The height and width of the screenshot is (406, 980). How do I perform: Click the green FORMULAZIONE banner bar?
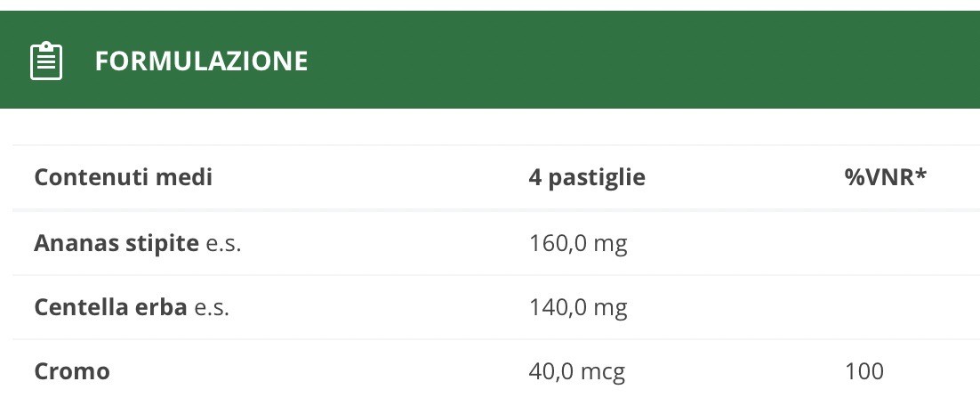[490, 60]
